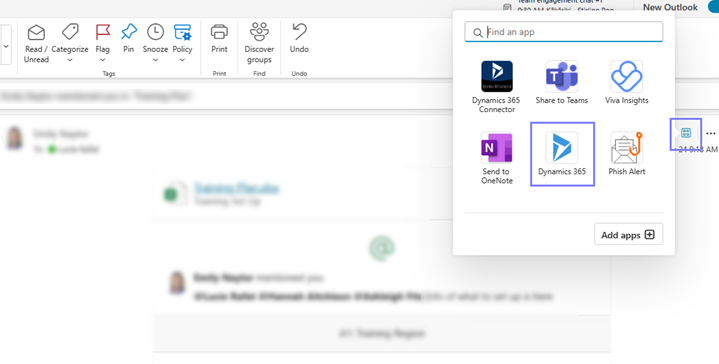Toggle the New Outlook switch
This screenshot has width=719, height=364.
713,7
